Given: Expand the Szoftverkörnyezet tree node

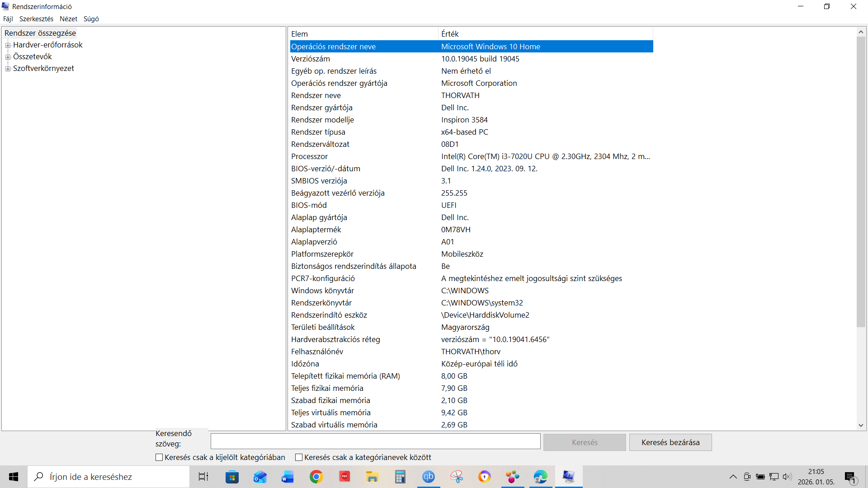Looking at the screenshot, I should (8, 69).
